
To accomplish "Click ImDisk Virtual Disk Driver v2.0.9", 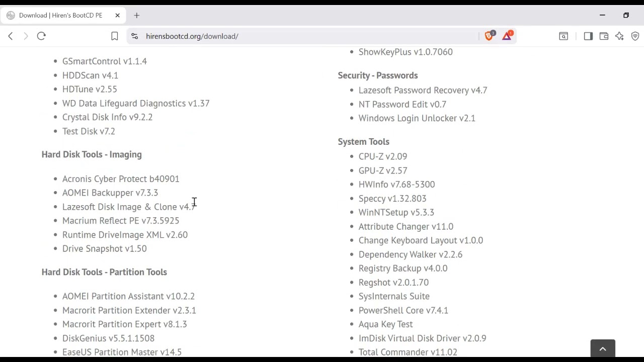I will tap(422, 338).
